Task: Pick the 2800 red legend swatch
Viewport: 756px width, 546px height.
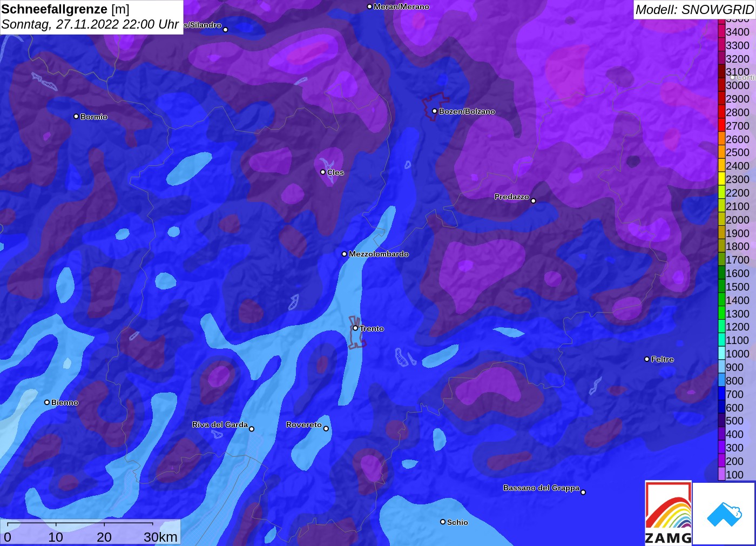Action: pyautogui.click(x=721, y=112)
